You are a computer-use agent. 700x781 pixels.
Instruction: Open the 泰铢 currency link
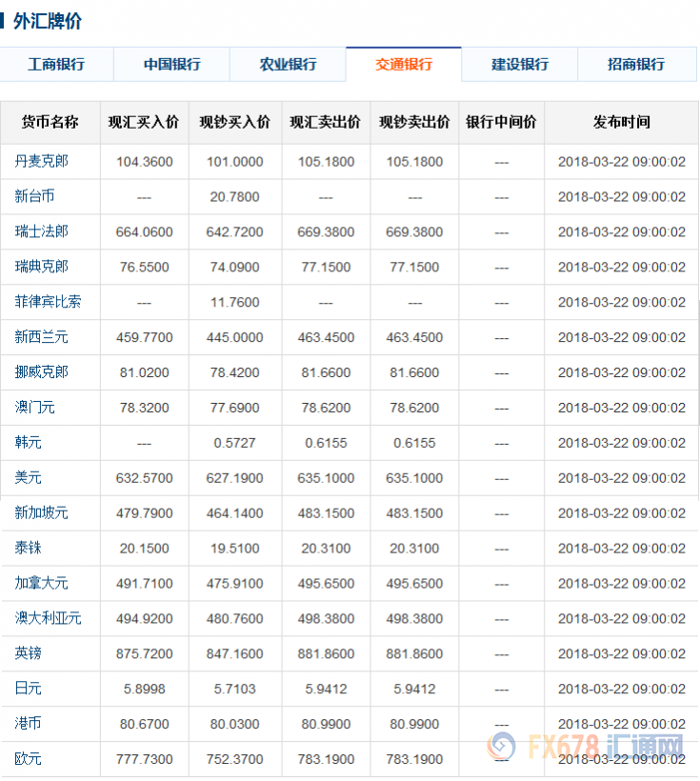(x=28, y=548)
